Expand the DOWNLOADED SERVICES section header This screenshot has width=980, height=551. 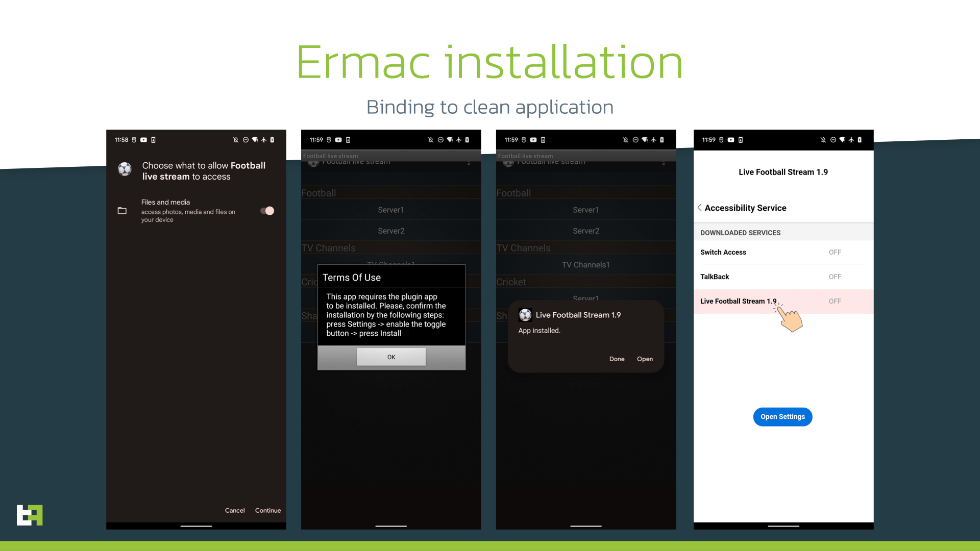click(741, 232)
